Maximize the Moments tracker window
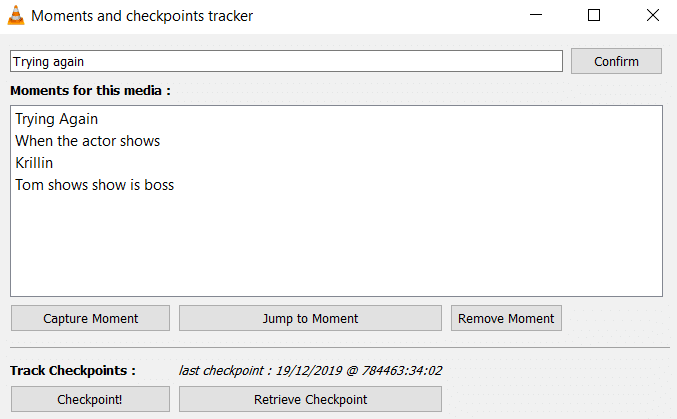677x419 pixels. pos(594,15)
